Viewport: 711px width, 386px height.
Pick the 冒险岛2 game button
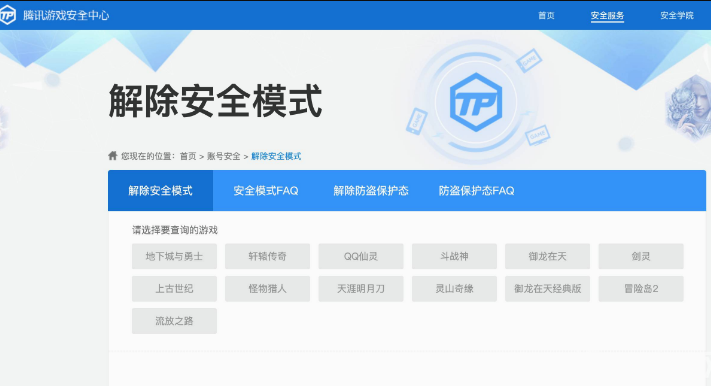[641, 288]
